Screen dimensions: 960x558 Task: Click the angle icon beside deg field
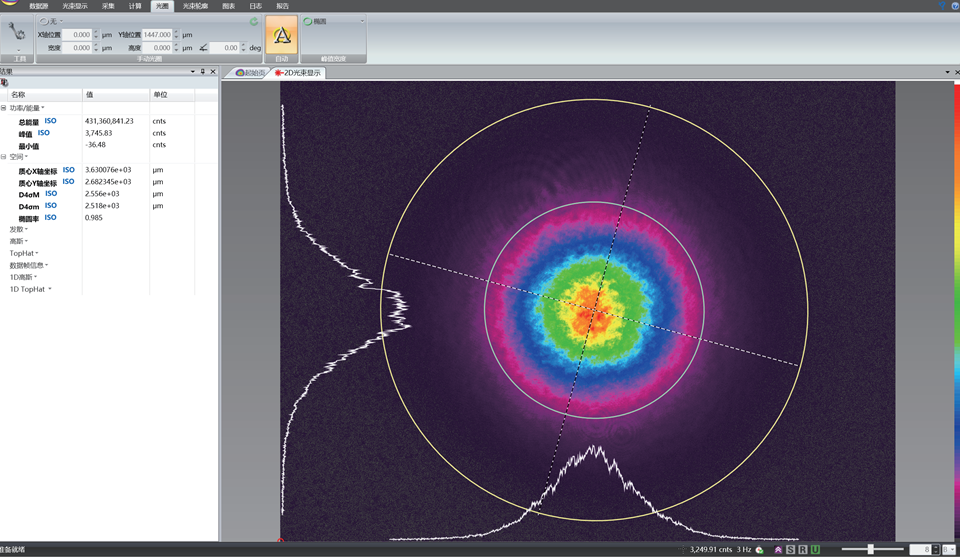click(203, 48)
